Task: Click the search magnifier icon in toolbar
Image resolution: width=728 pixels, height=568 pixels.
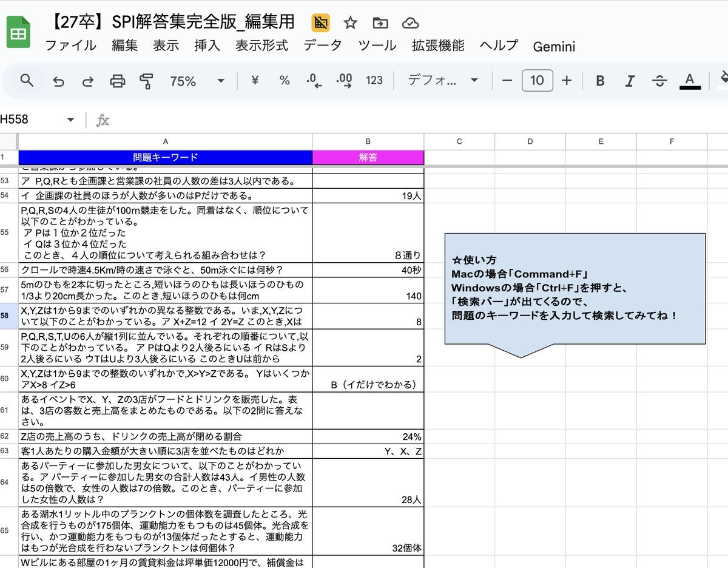Action: (27, 80)
